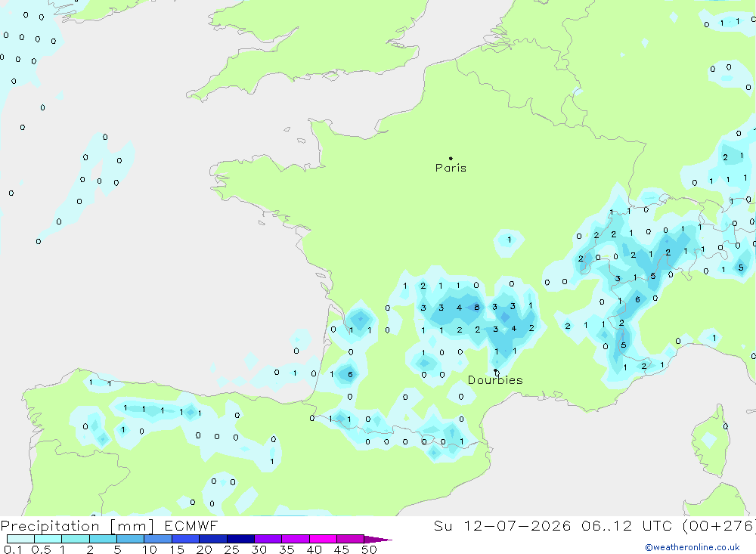Pick the 10–15 mm legend swatch
The height and width of the screenshot is (554, 756).
tap(158, 539)
